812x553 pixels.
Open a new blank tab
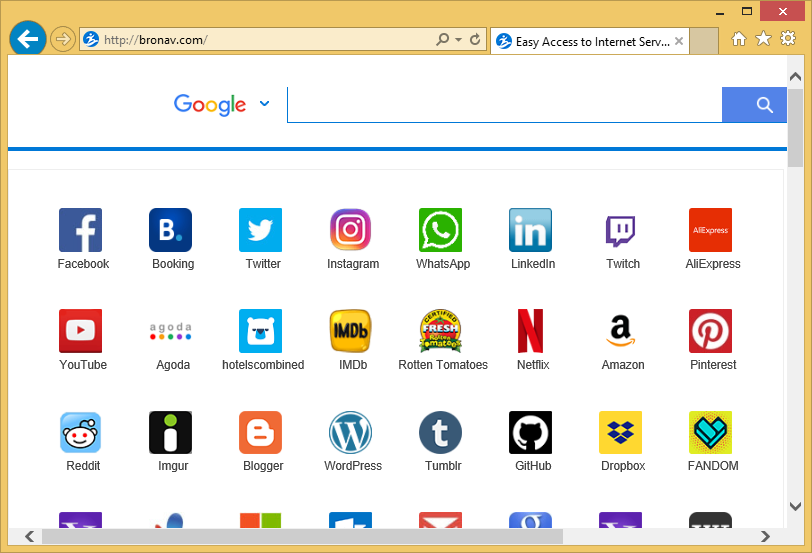click(x=704, y=41)
